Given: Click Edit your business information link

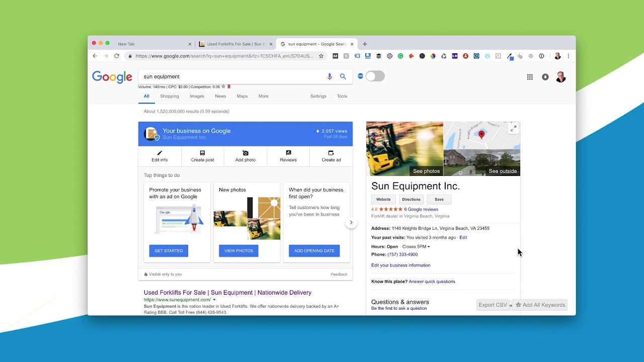Looking at the screenshot, I should (400, 265).
